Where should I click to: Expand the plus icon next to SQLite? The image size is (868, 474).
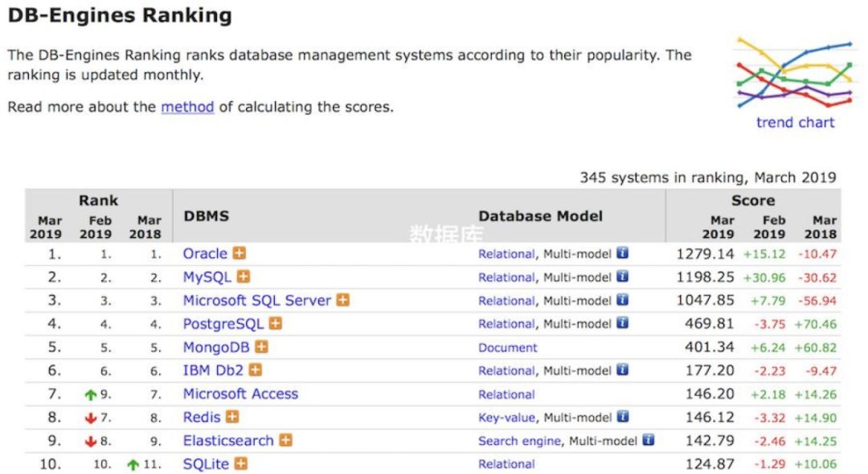coord(241,464)
